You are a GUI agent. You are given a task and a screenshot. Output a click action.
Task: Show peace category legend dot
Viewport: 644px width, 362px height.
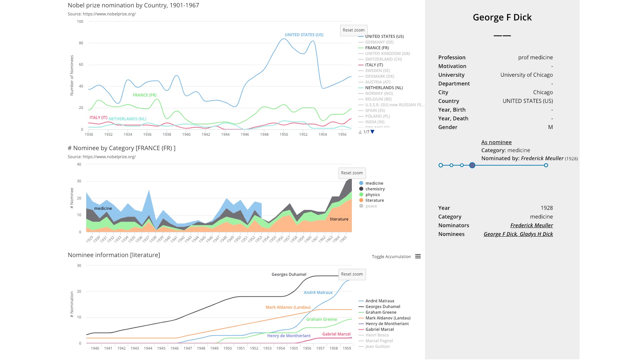click(x=361, y=206)
